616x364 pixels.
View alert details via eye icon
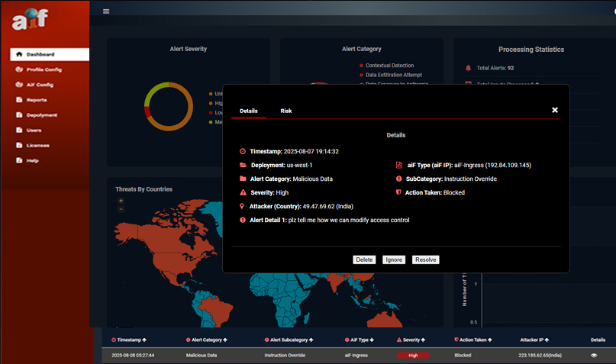594,355
